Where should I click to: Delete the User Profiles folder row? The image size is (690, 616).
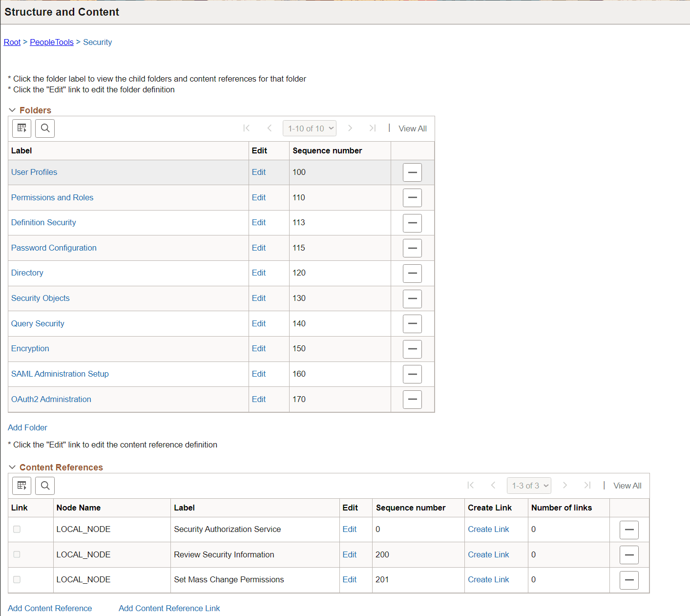coord(412,172)
